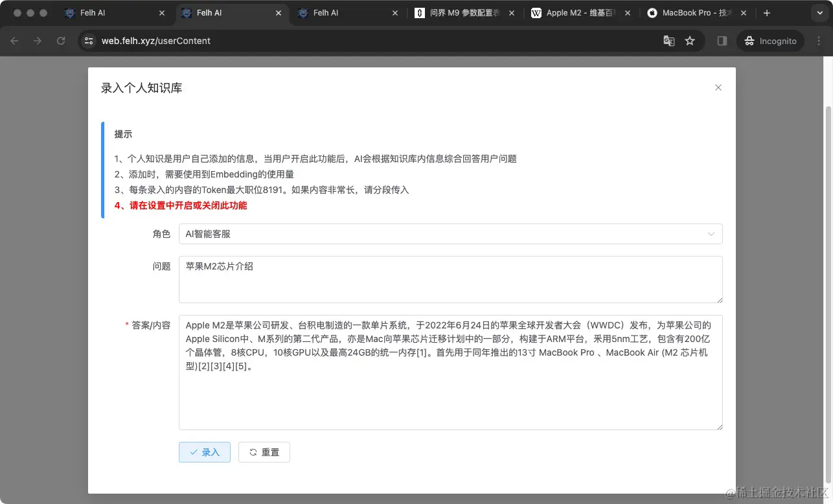This screenshot has height=504, width=833.
Task: Click the dialog title 录入个人知识库
Action: (142, 88)
